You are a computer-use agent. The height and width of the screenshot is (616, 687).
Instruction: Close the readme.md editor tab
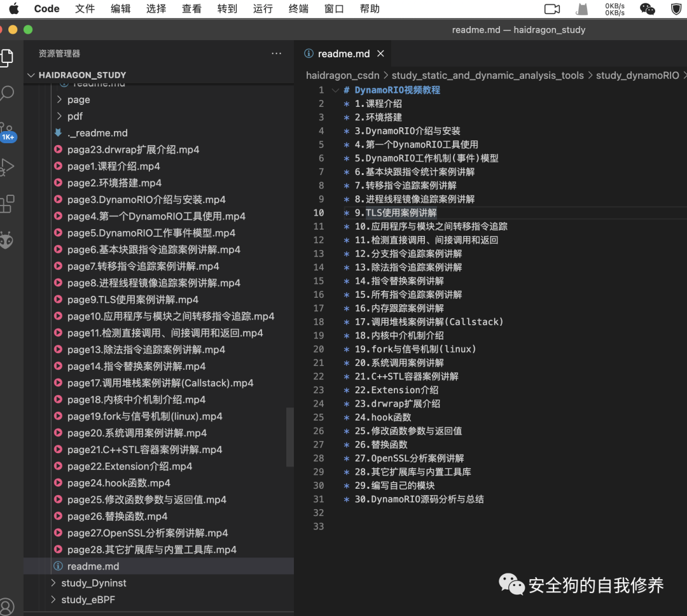381,53
